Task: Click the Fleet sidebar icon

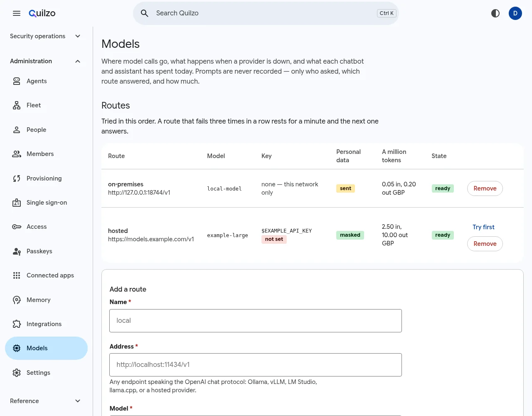Action: tap(17, 105)
